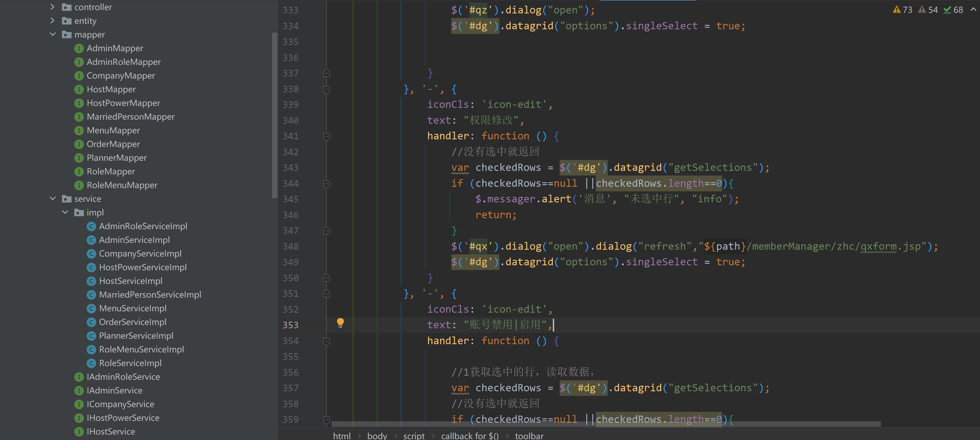The width and height of the screenshot is (980, 440).
Task: Click line number 353 in gutter
Action: (x=290, y=325)
